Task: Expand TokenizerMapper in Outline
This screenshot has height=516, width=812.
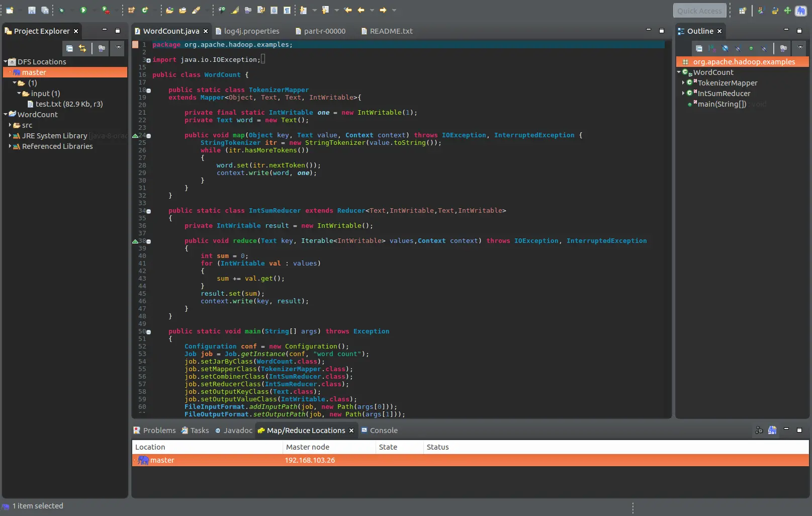Action: point(683,82)
